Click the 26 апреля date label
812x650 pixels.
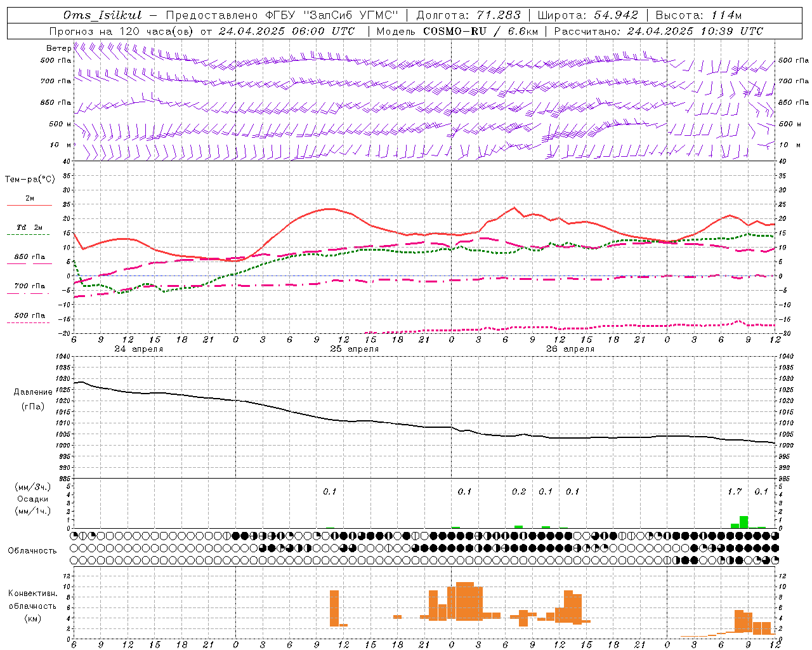(570, 349)
